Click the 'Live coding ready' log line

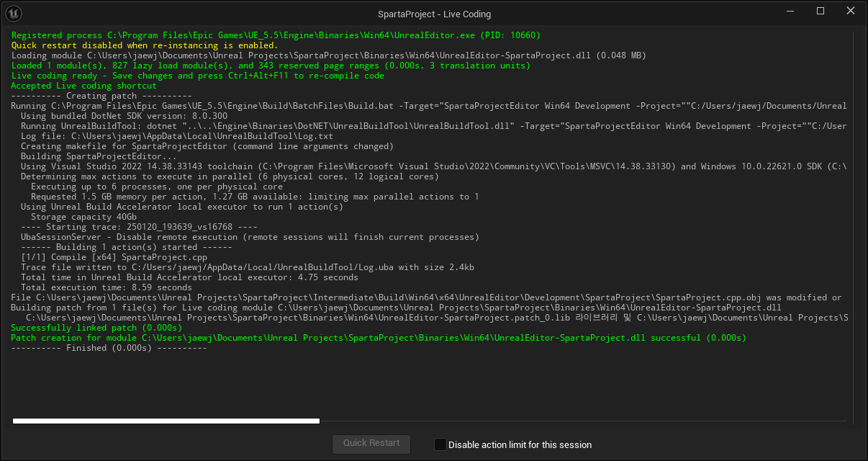click(198, 76)
